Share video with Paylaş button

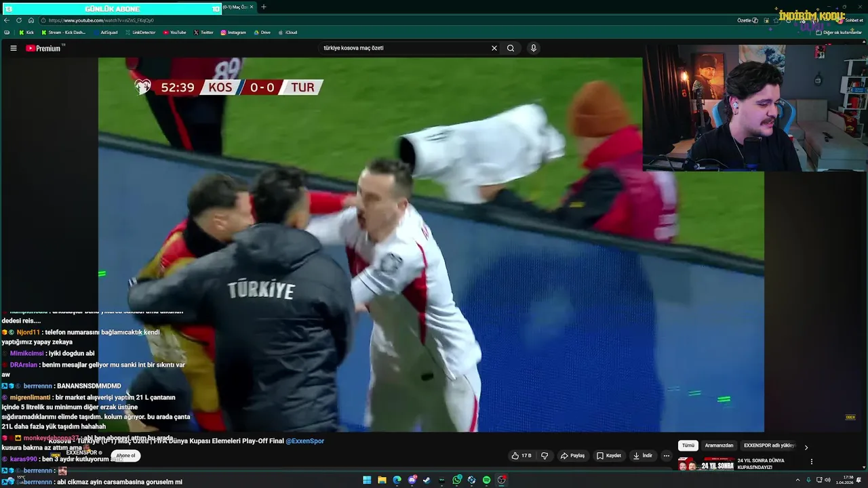[x=573, y=455]
